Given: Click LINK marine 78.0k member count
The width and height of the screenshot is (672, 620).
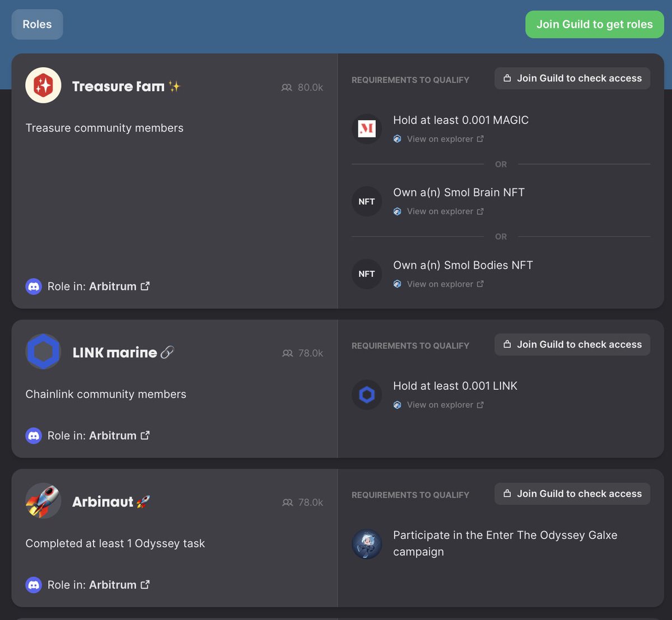Looking at the screenshot, I should click(311, 353).
